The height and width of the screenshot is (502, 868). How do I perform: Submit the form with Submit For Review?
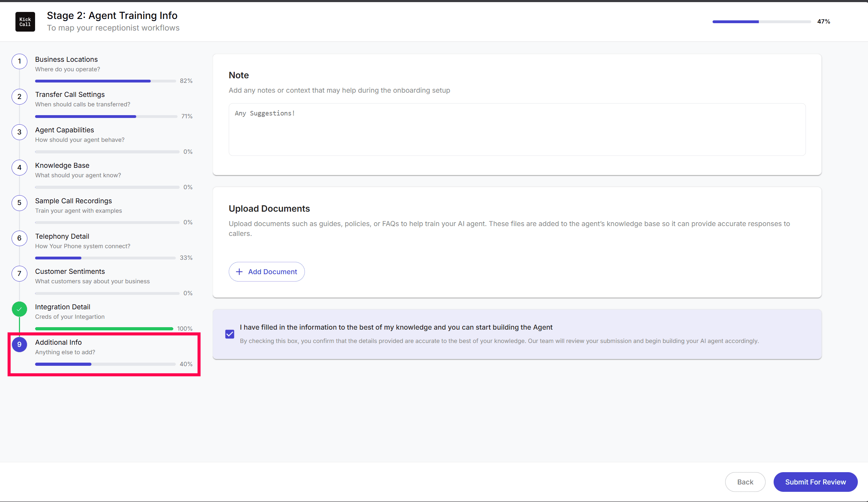815,482
